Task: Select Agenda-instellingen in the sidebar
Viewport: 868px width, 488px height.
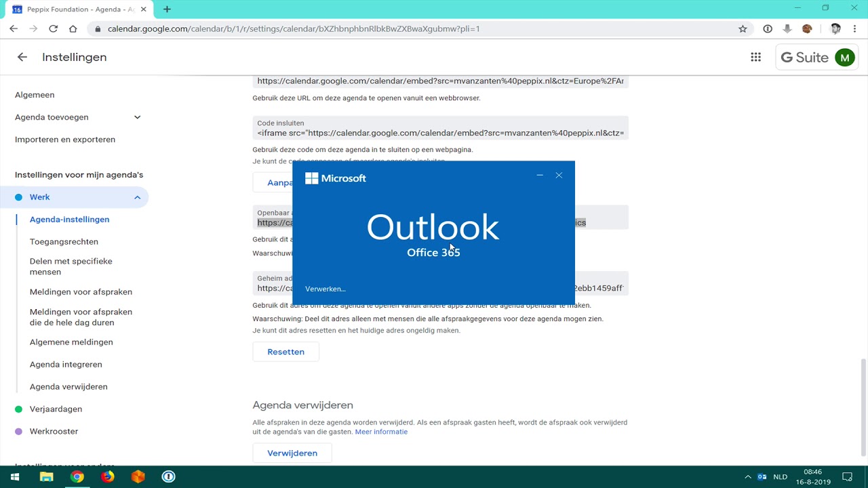Action: [x=69, y=220]
